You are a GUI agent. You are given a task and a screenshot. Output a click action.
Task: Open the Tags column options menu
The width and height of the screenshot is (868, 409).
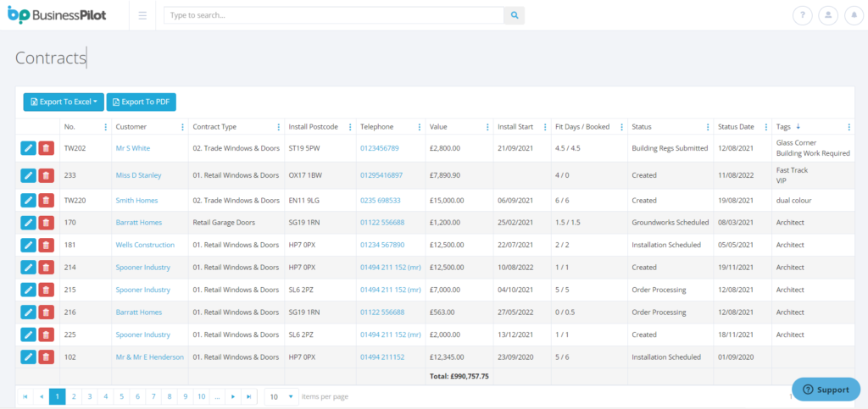(x=849, y=127)
